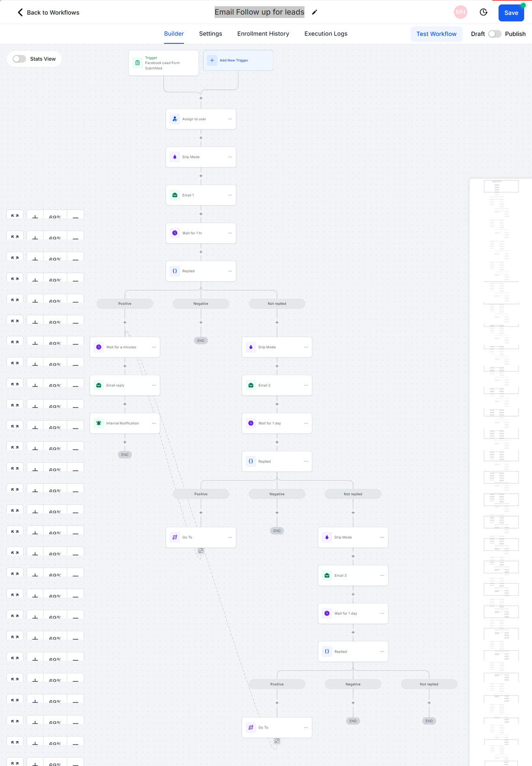This screenshot has width=532, height=766.
Task: Click the Wait for 1 hr clock icon
Action: click(x=175, y=233)
